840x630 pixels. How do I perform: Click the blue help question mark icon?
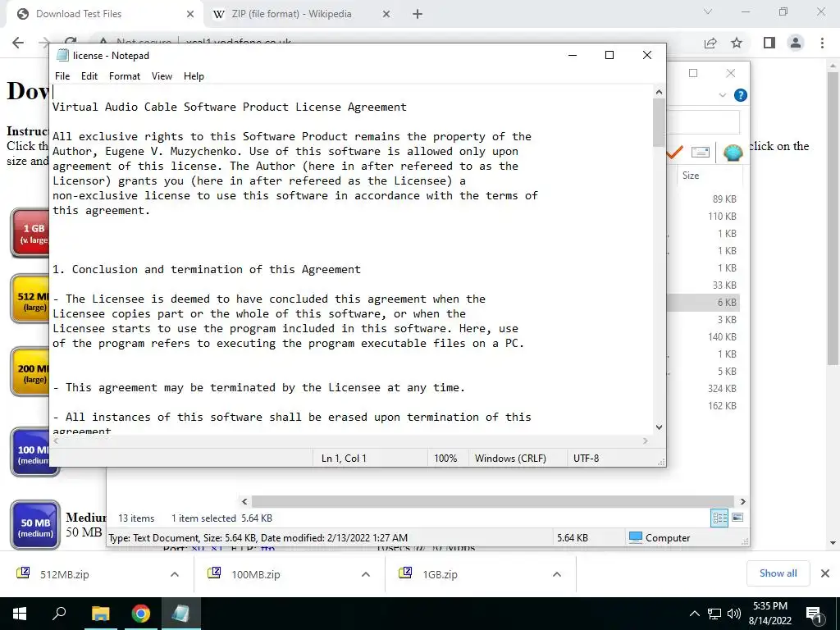(x=741, y=95)
